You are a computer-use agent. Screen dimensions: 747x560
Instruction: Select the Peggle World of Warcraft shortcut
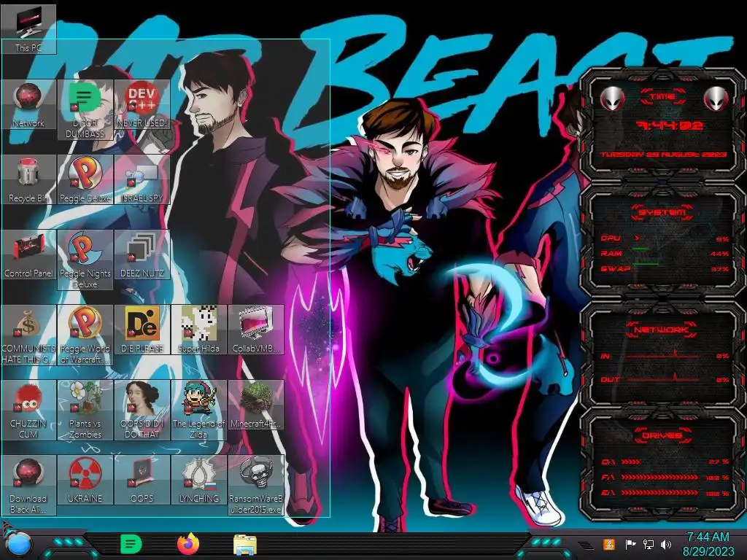85,335
